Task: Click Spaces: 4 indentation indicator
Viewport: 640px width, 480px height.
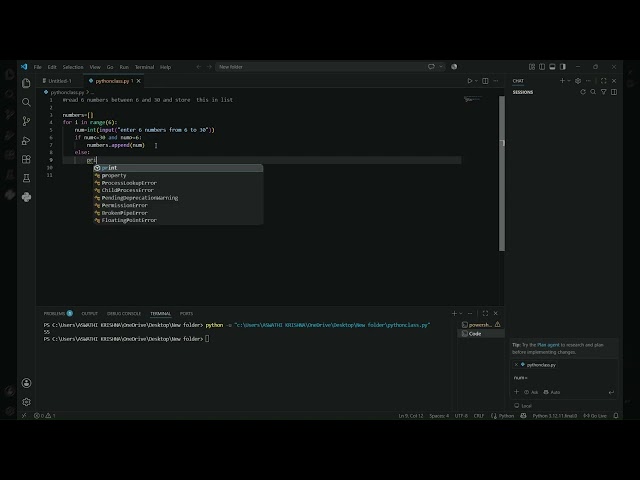Action: [439, 416]
